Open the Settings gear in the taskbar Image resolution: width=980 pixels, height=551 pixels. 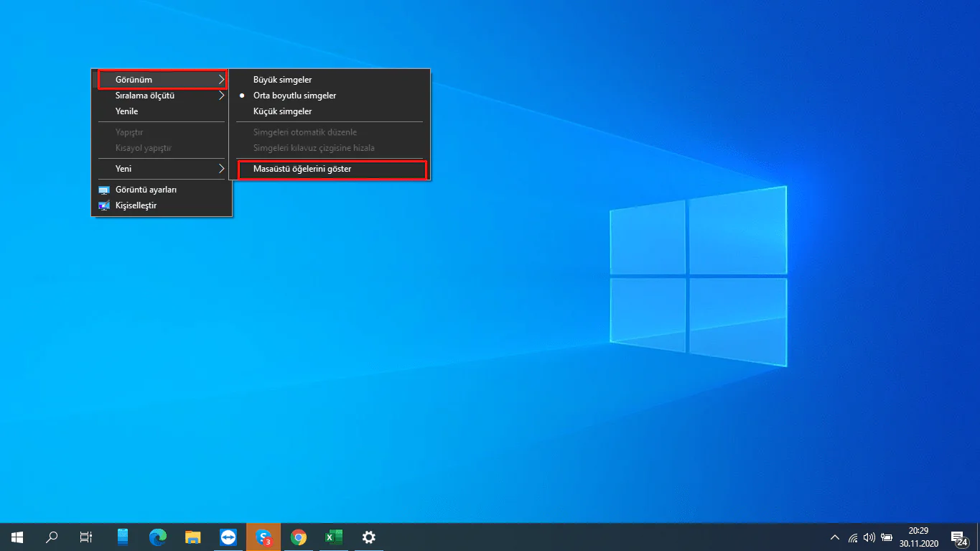369,537
